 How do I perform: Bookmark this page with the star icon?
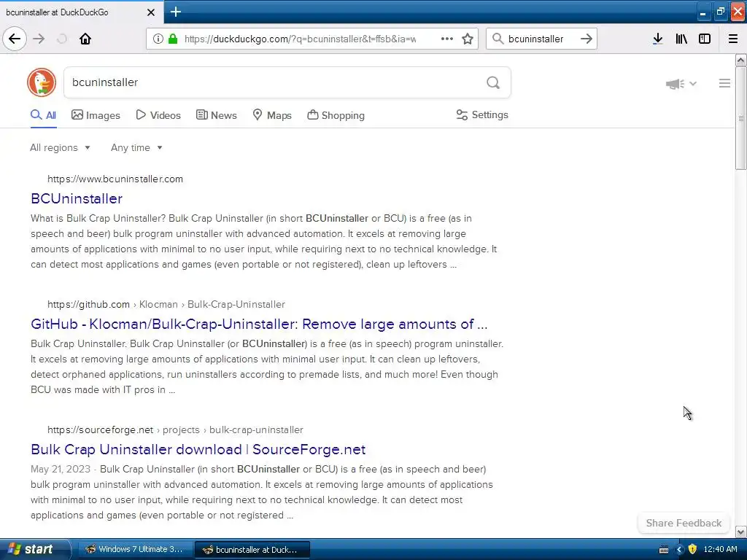pyautogui.click(x=468, y=39)
